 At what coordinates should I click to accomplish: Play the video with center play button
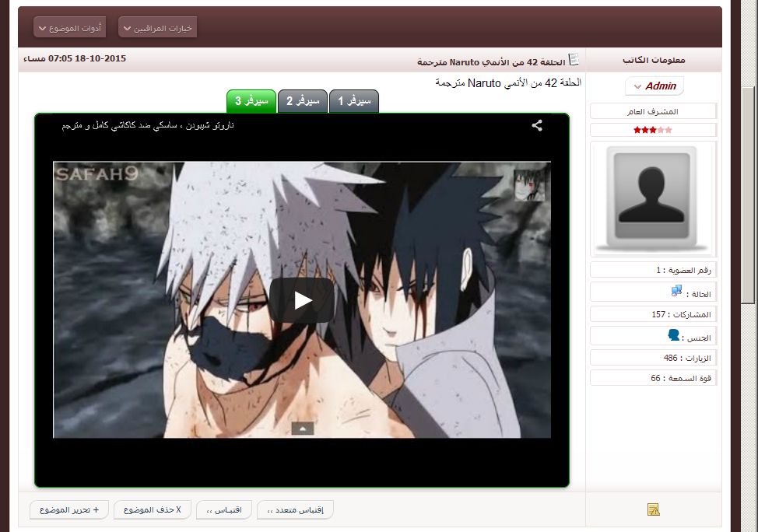(302, 300)
